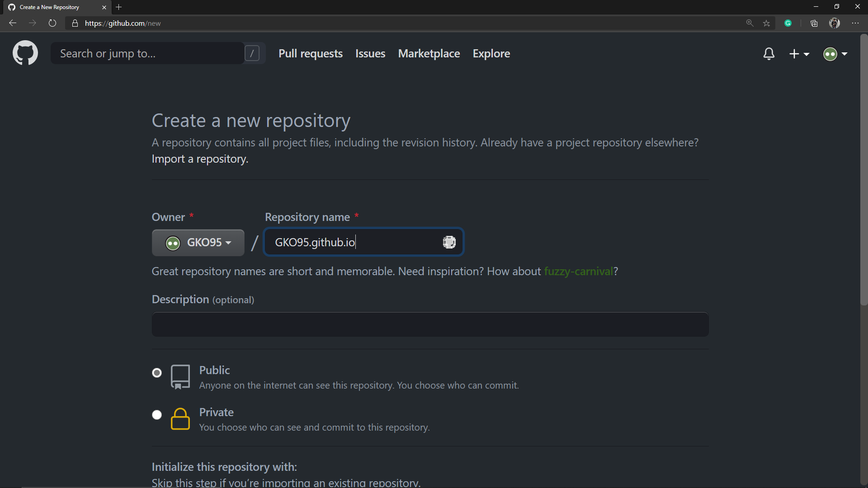
Task: Open the Grammarly extension icon
Action: 788,23
